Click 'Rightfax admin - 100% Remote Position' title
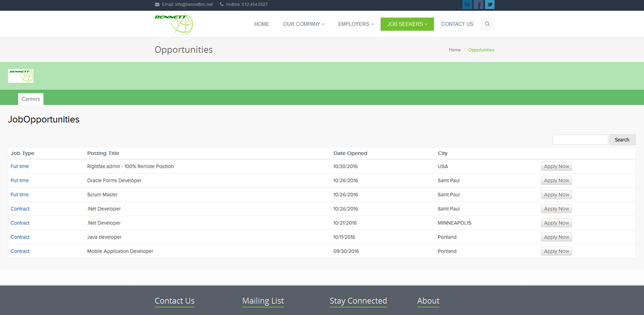This screenshot has height=315, width=644. point(130,166)
